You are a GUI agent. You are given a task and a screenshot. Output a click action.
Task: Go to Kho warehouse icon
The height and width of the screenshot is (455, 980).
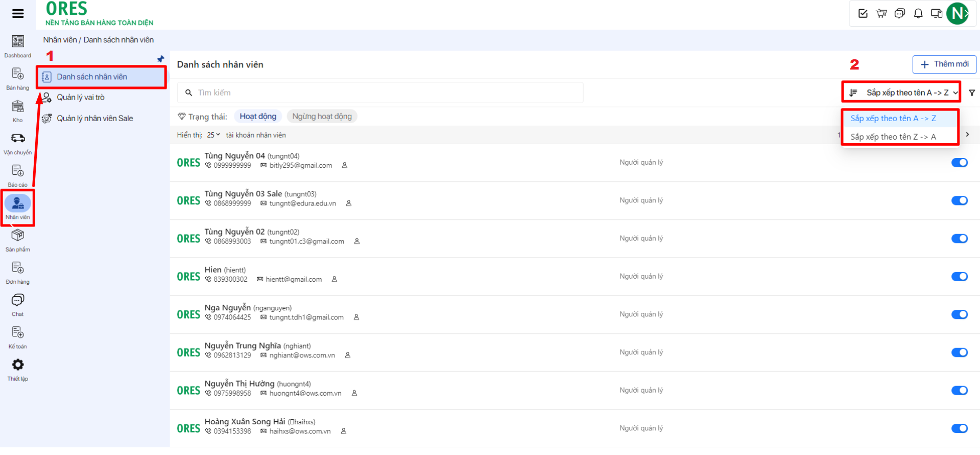(x=18, y=107)
